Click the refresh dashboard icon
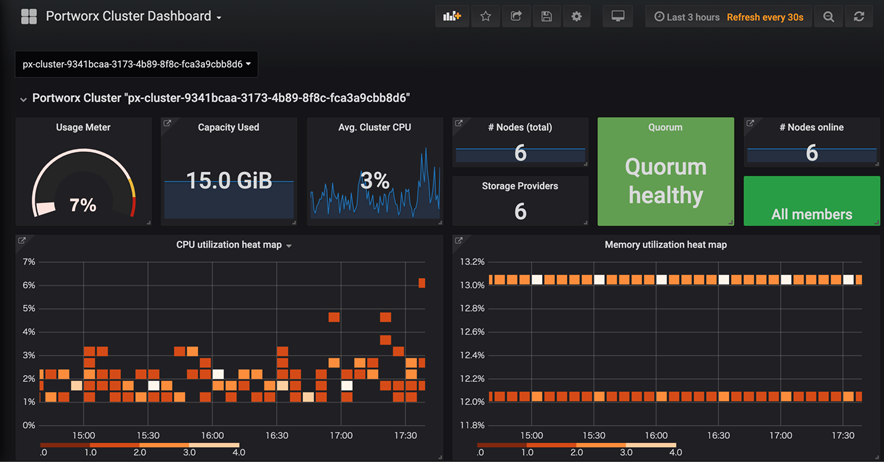 [x=859, y=16]
